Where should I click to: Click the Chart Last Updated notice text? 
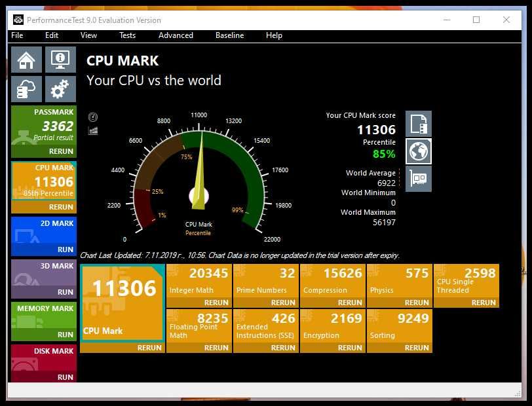(x=240, y=255)
